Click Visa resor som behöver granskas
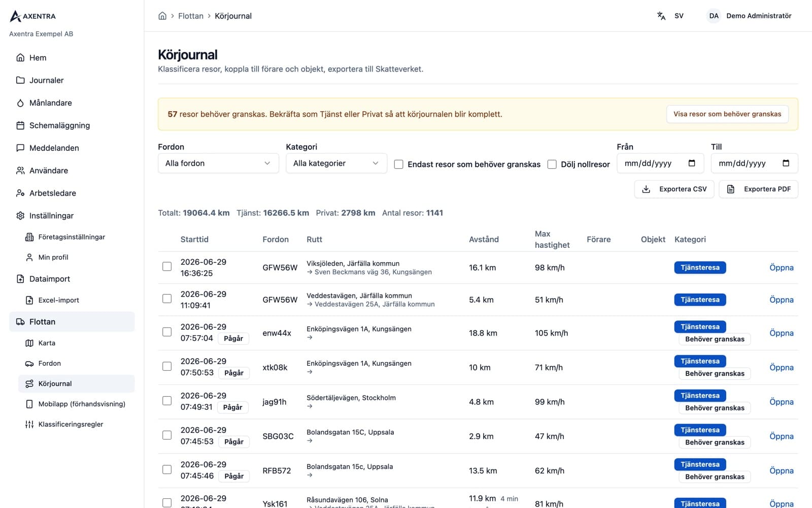This screenshot has width=812, height=508. pos(727,114)
